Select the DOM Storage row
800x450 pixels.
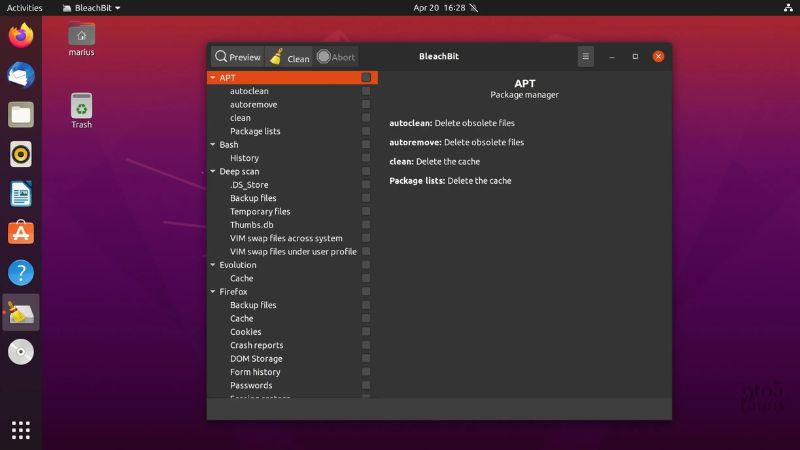tap(292, 358)
